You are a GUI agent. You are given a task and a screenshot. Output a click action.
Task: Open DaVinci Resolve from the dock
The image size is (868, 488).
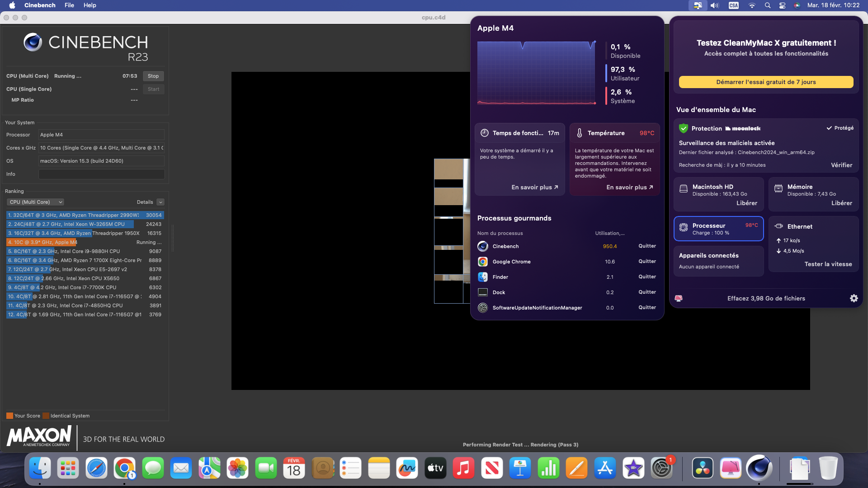click(x=703, y=469)
